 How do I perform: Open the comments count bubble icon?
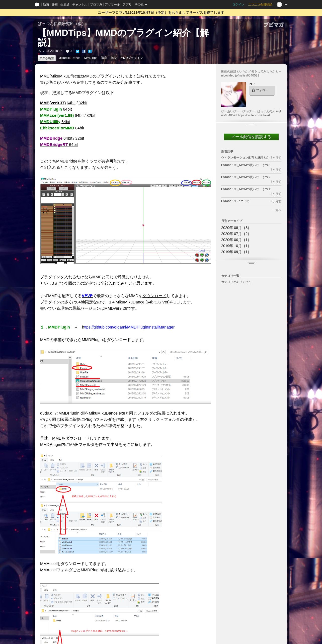(x=68, y=51)
